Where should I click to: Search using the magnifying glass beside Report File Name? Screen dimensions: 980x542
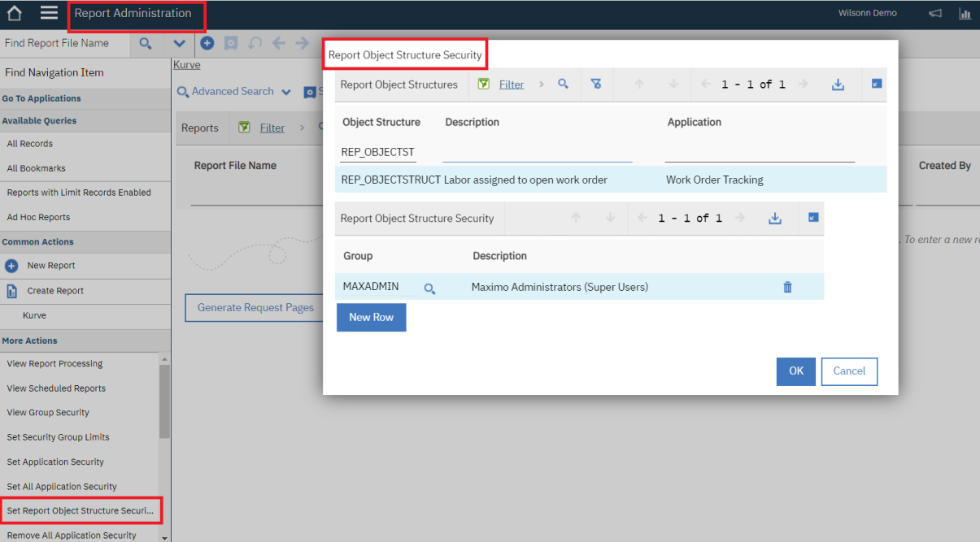click(145, 43)
